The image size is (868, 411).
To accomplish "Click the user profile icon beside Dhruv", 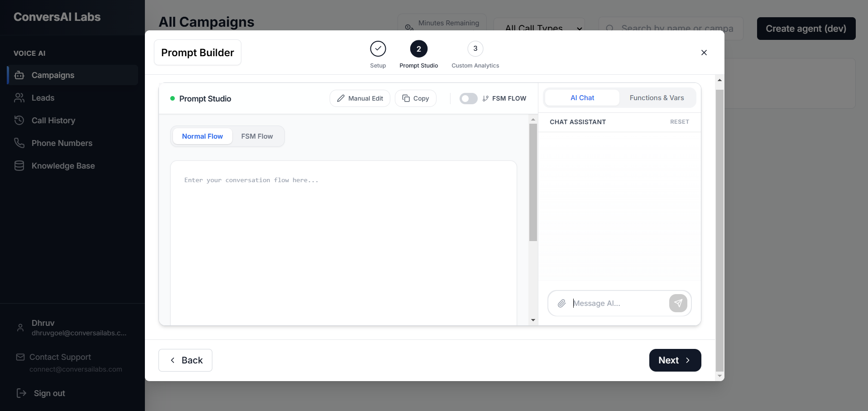I will point(20,328).
